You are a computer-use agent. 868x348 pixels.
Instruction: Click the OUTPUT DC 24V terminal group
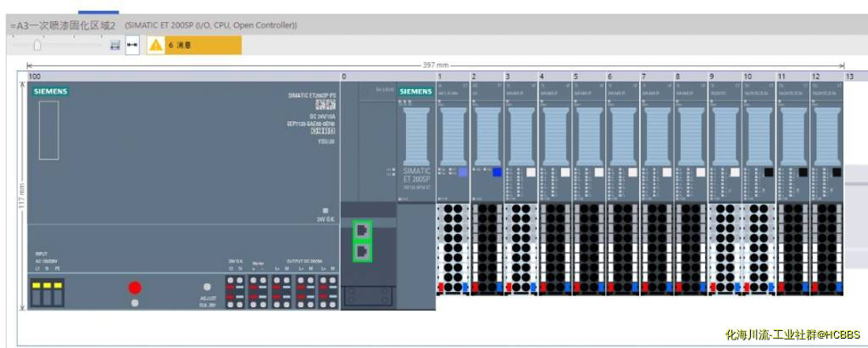pos(304,291)
